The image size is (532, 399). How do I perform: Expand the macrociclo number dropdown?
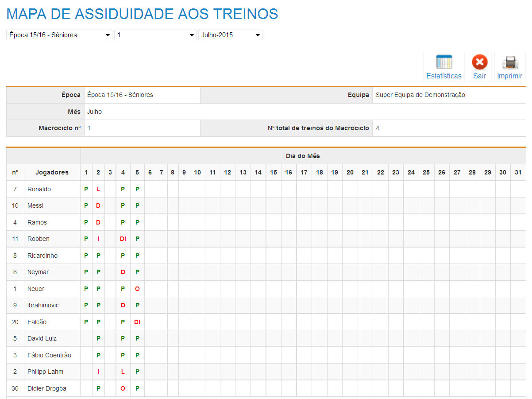pyautogui.click(x=155, y=35)
